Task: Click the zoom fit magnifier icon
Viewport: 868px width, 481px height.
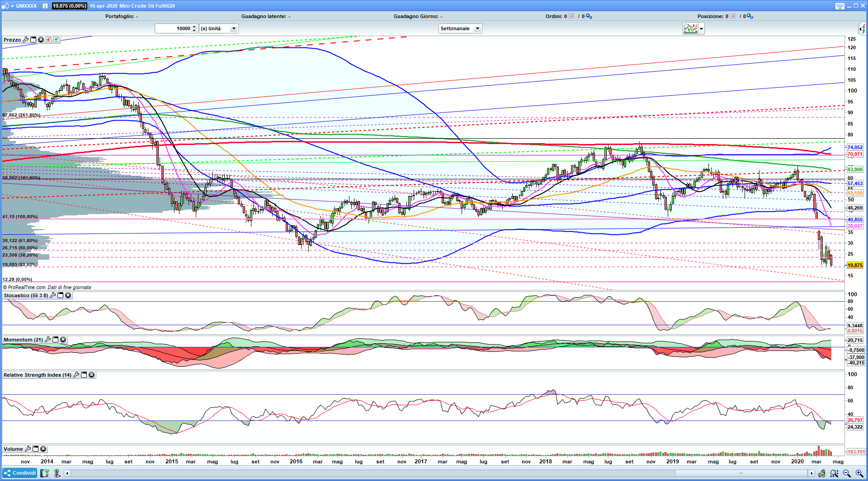Action: (x=834, y=473)
